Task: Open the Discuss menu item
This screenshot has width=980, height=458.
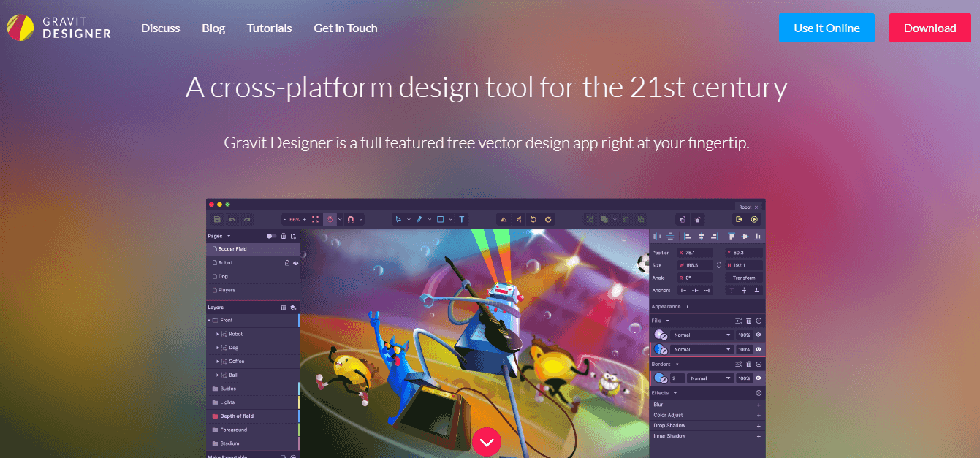Action: click(160, 28)
